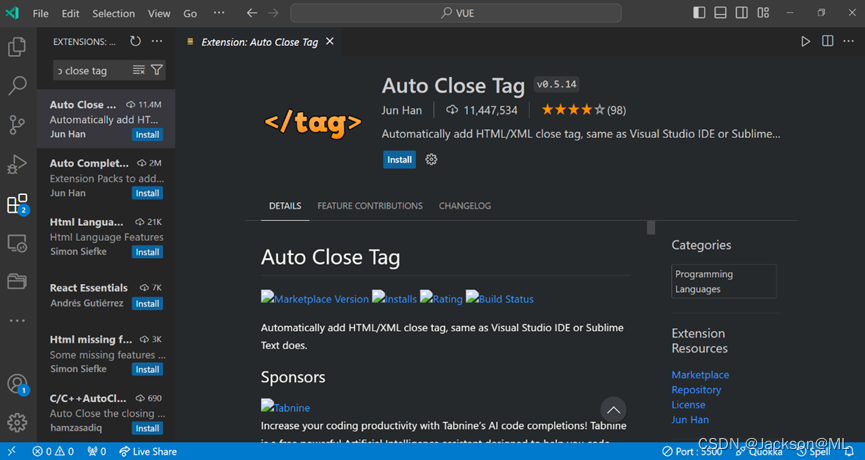Show additional views ellipsis in activity bar
The height and width of the screenshot is (460, 865).
(x=17, y=320)
